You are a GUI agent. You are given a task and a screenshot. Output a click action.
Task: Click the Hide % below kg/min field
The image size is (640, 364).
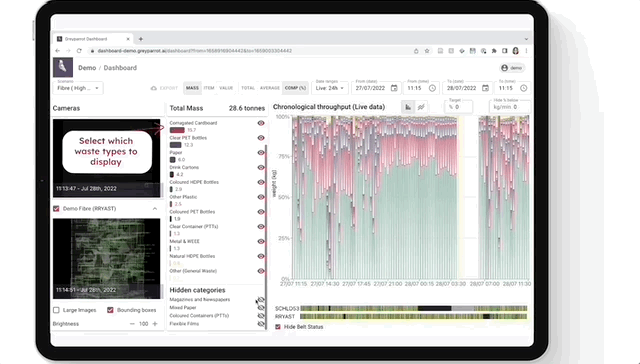coord(510,107)
